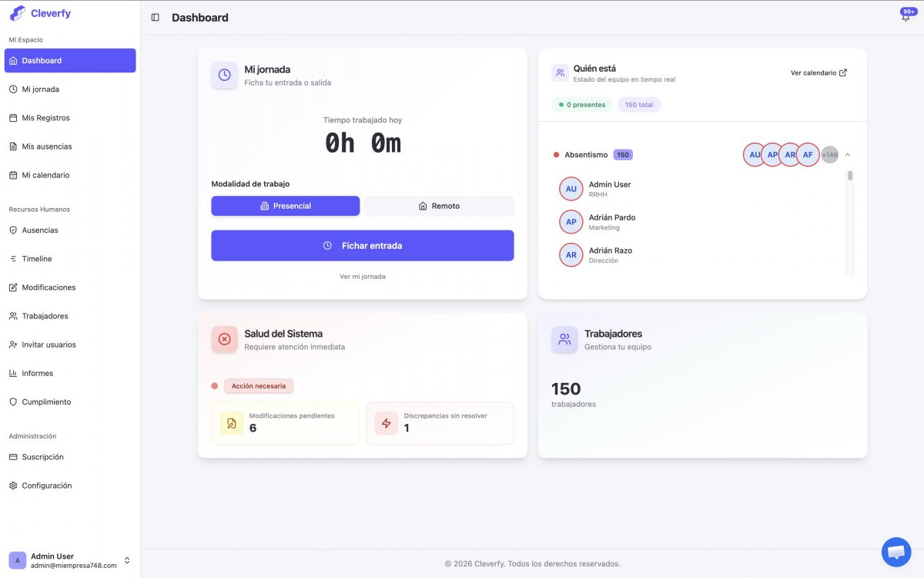Click the Quién está team icon
This screenshot has width=924, height=578.
(560, 73)
